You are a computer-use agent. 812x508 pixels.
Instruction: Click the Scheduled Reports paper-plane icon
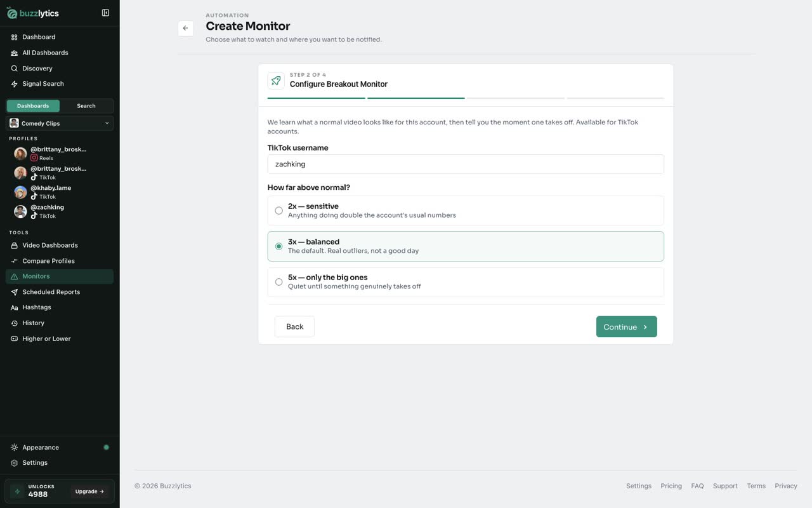15,292
